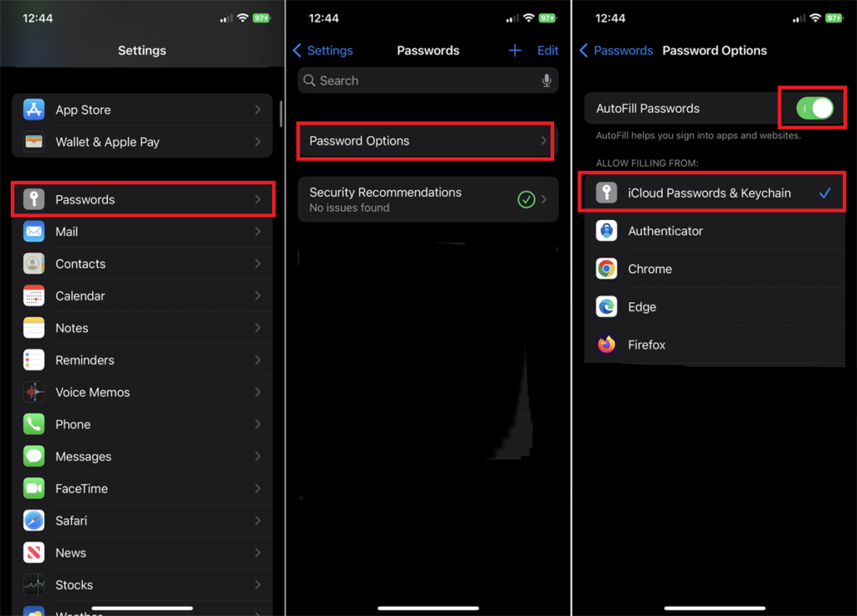Choose the Firefox icon
This screenshot has width=857, height=616.
606,345
